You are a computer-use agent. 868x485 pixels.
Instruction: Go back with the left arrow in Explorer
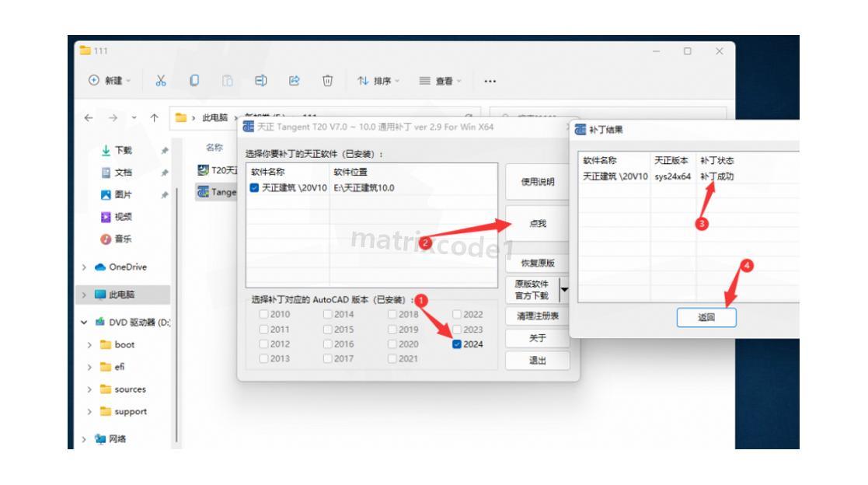pyautogui.click(x=89, y=118)
